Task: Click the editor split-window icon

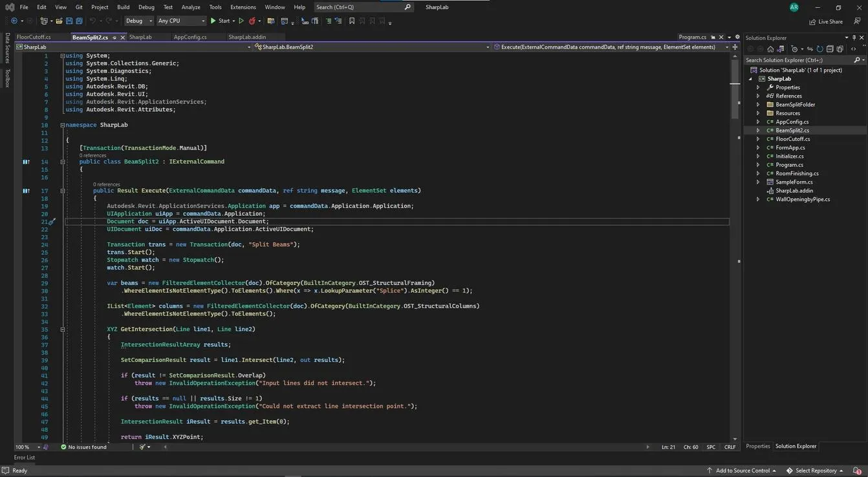Action: (735, 47)
